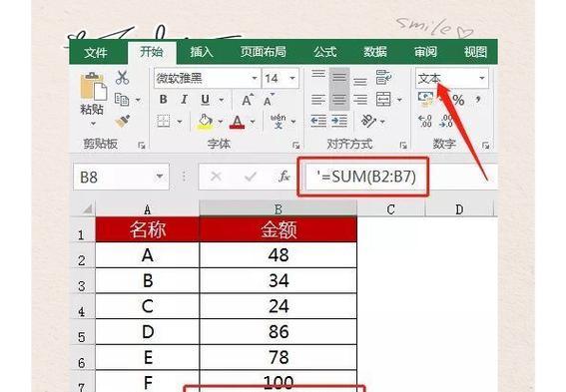
Task: Expand Paste options arrow under 粘贴
Action: click(93, 124)
